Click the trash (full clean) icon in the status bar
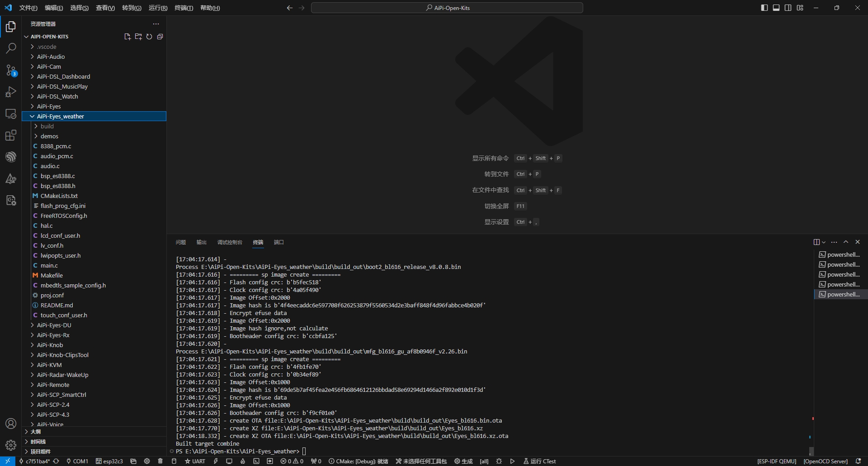The height and width of the screenshot is (466, 868). (160, 461)
